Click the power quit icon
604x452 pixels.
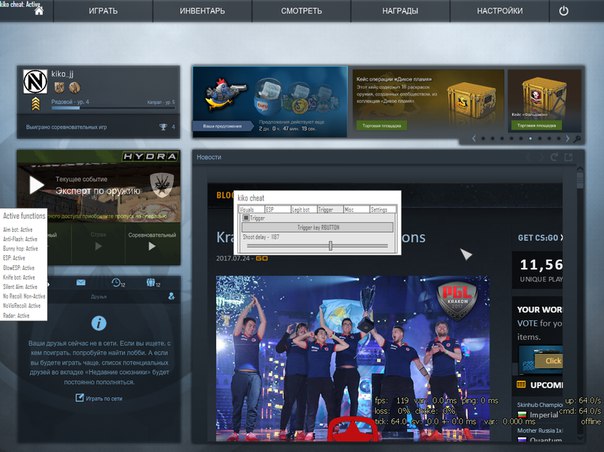(x=564, y=11)
